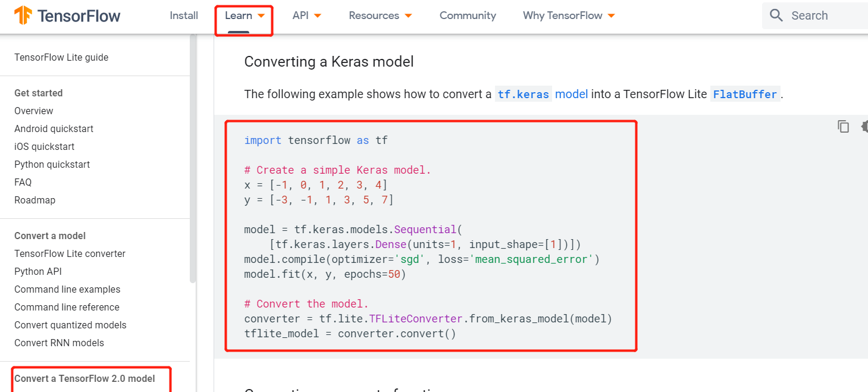Click the line 'model = tf.keras.models.Sequential('
Screen dimensions: 868x392
click(353, 230)
